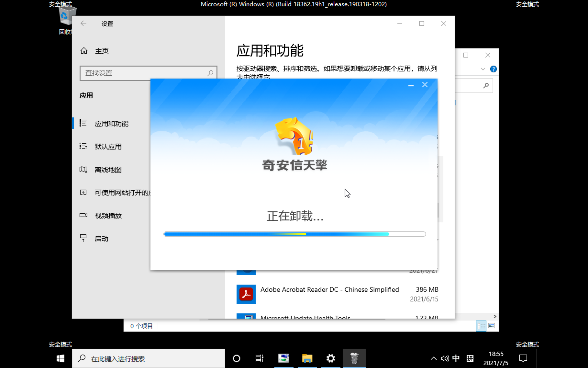Click the 应用和功能 list icon
The height and width of the screenshot is (368, 588).
(83, 123)
